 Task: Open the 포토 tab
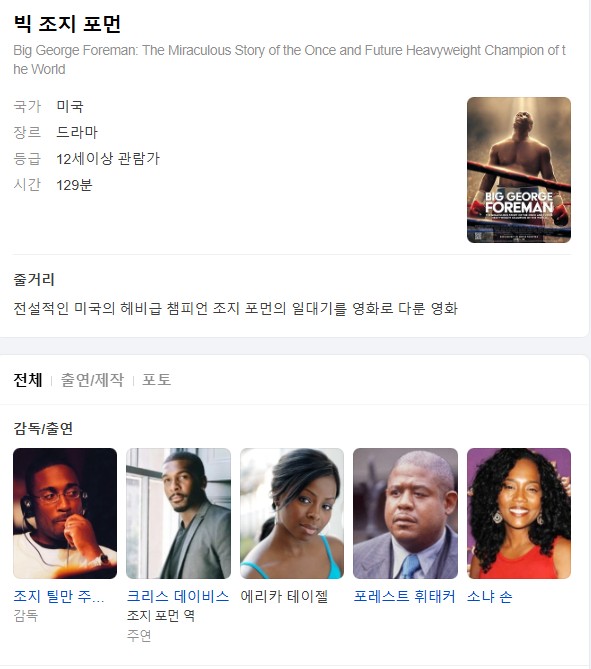156,379
